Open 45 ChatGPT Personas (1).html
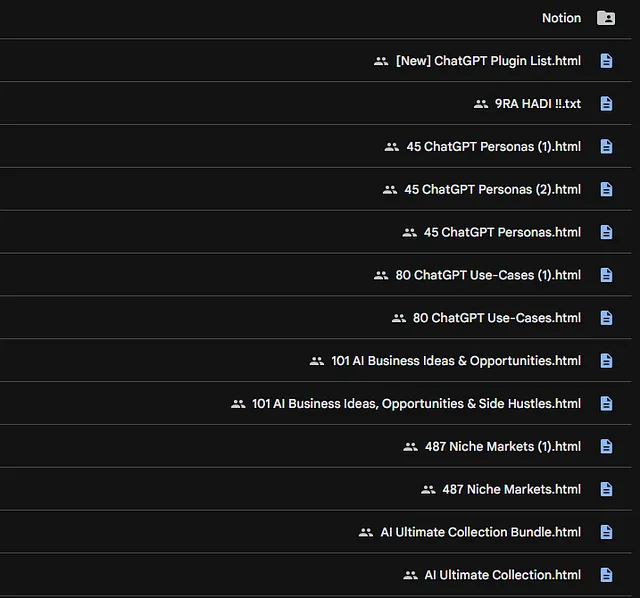640x598 pixels. 493,147
